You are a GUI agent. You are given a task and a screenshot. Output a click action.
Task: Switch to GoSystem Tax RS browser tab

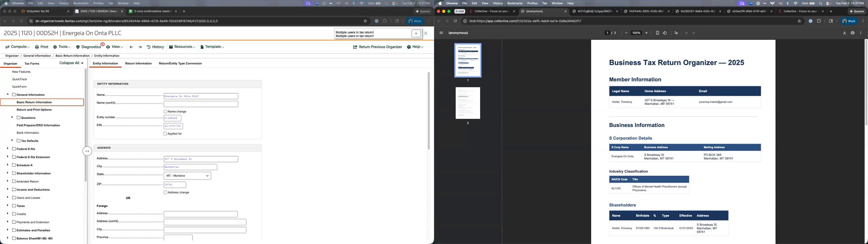(x=43, y=11)
